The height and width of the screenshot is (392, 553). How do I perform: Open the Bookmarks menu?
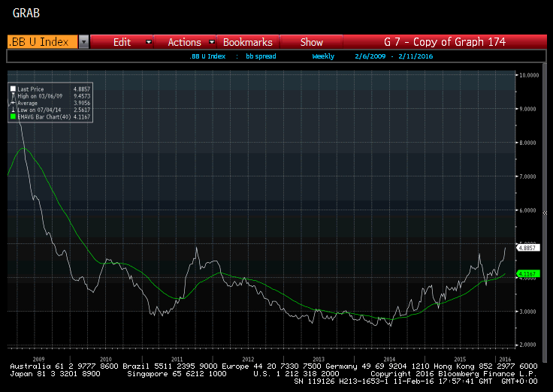click(x=247, y=43)
